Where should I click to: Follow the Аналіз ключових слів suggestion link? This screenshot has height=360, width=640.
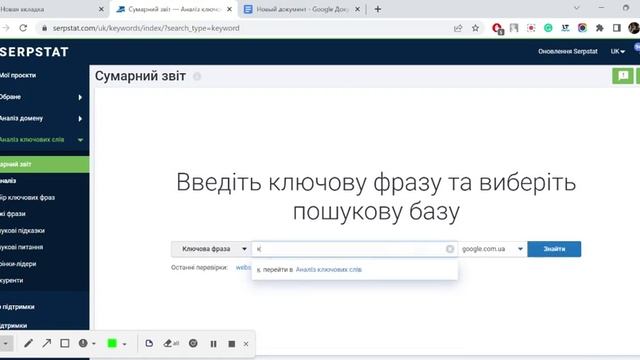[329, 270]
